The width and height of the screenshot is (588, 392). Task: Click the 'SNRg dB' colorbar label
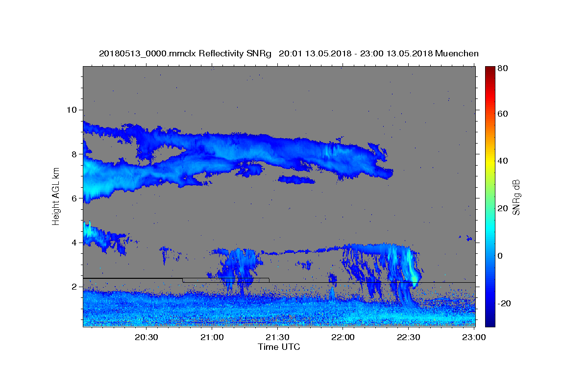coord(516,197)
